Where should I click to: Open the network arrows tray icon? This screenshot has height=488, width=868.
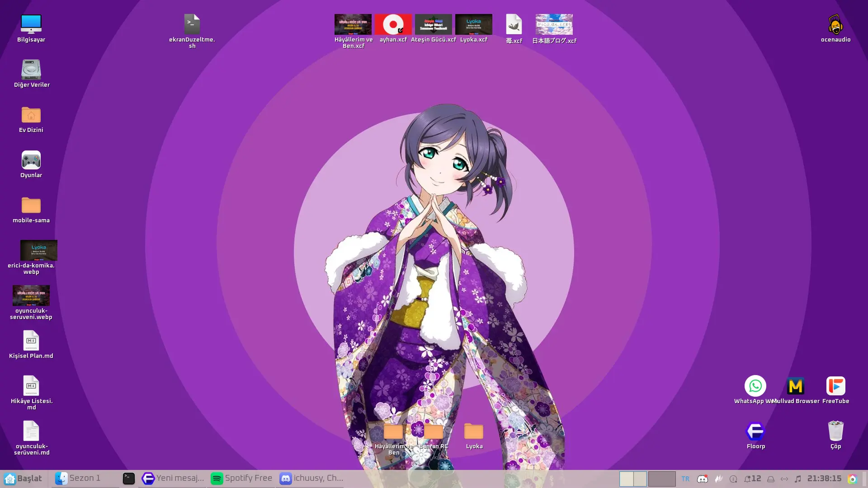coord(784,479)
